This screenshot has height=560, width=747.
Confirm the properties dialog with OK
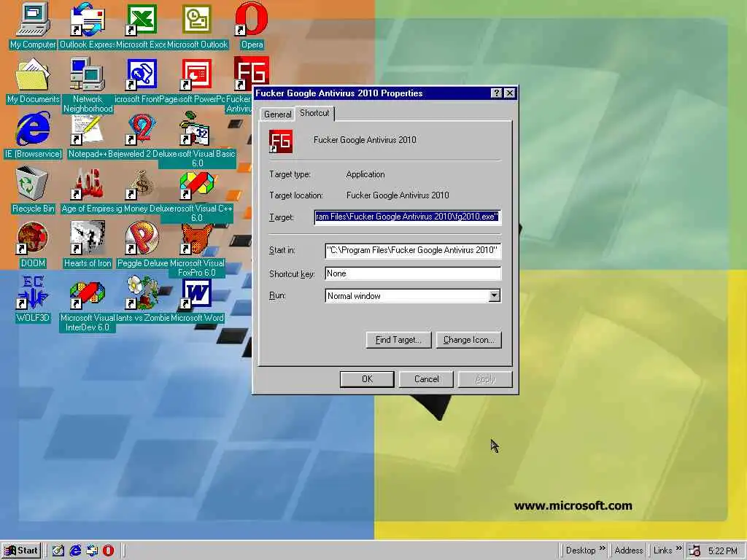pyautogui.click(x=367, y=379)
